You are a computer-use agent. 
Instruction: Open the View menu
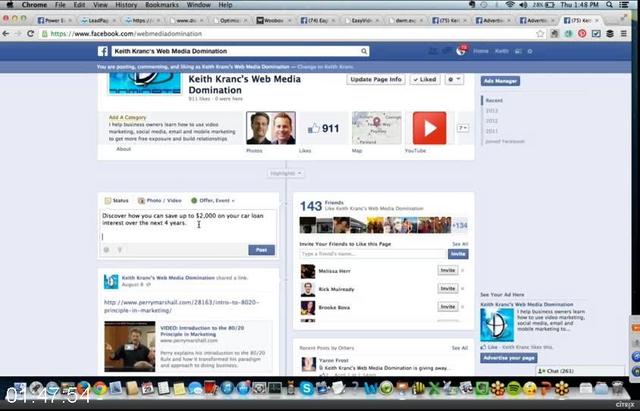coord(100,5)
